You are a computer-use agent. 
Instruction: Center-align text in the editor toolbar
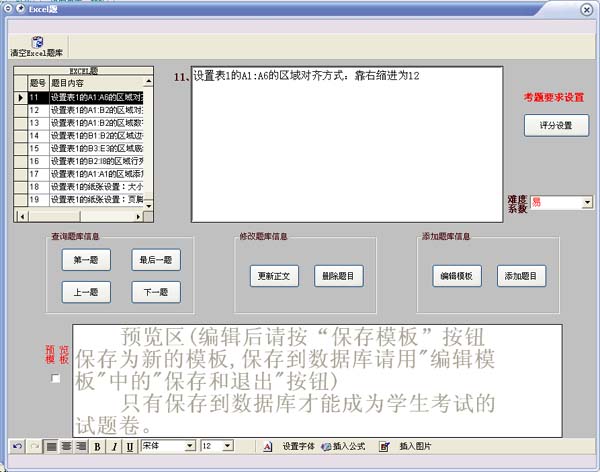tap(66, 446)
